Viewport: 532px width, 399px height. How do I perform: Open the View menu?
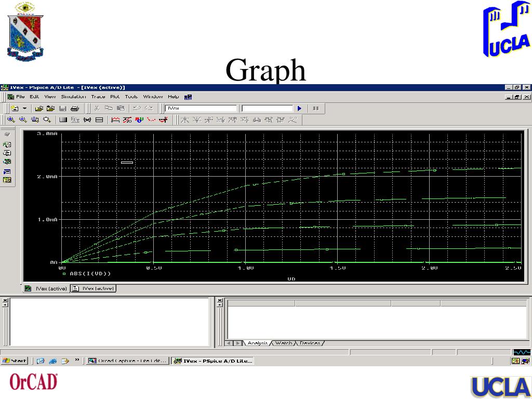50,97
